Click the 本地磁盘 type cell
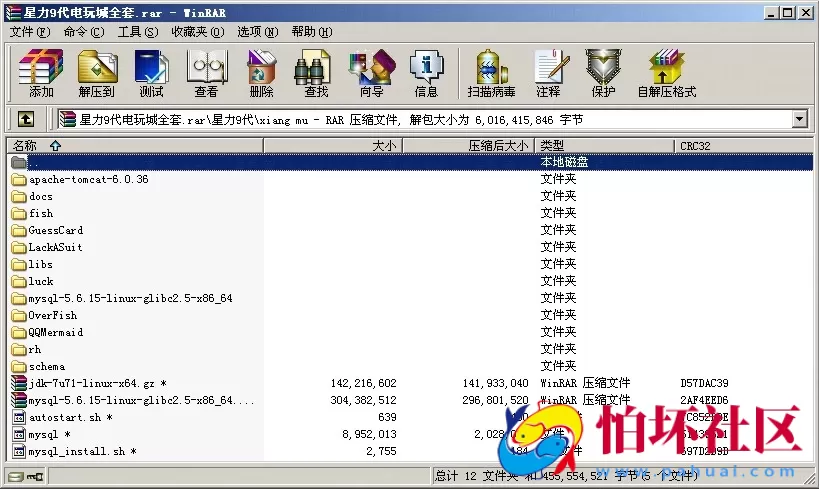Screen dimensions: 819x489 [564, 162]
